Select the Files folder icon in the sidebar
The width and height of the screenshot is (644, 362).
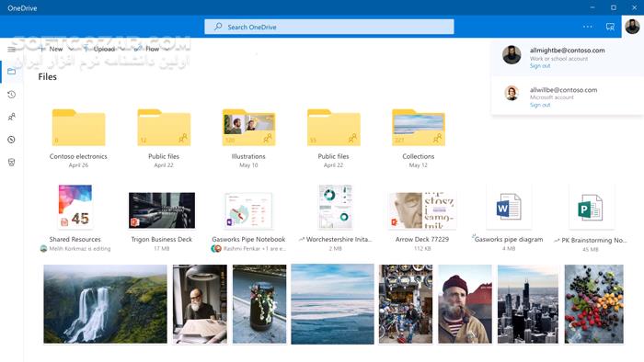pos(11,72)
